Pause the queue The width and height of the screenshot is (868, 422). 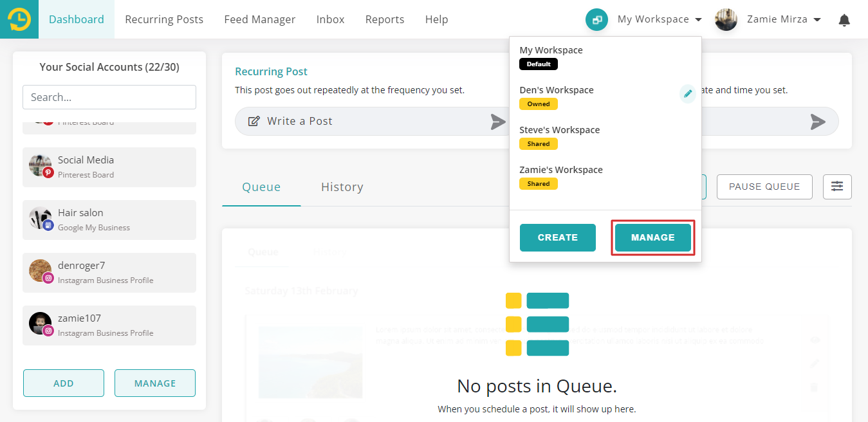[764, 187]
